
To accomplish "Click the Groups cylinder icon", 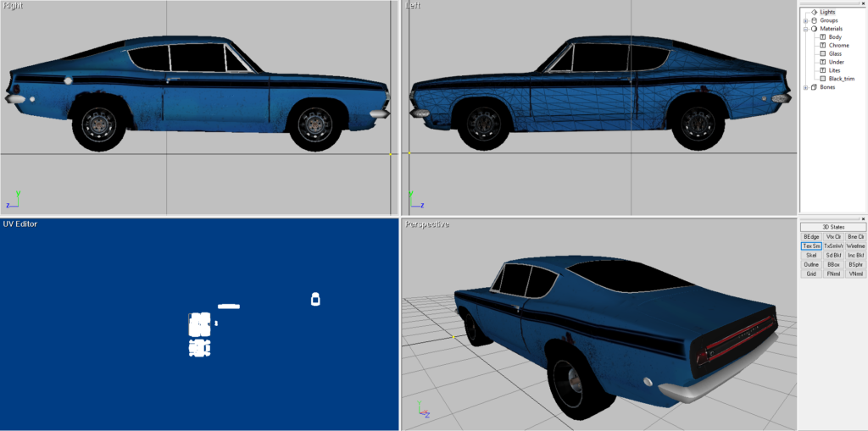I will (x=814, y=20).
